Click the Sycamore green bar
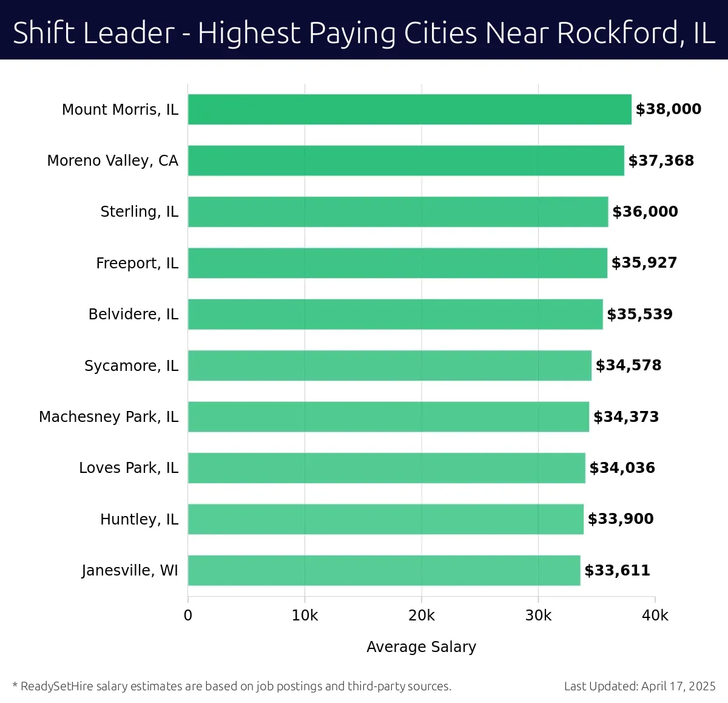This screenshot has height=703, width=728. click(x=389, y=365)
